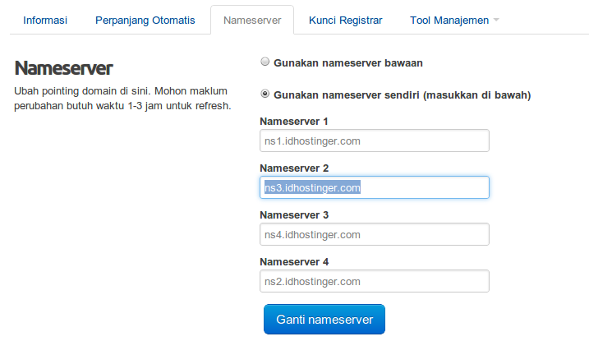
Task: Expand the Tool Manajemen dropdown menu
Action: (x=454, y=21)
